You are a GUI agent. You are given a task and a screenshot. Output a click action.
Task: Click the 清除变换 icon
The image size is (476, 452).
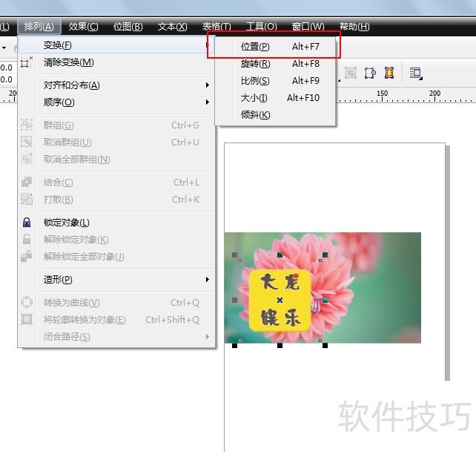tap(27, 62)
